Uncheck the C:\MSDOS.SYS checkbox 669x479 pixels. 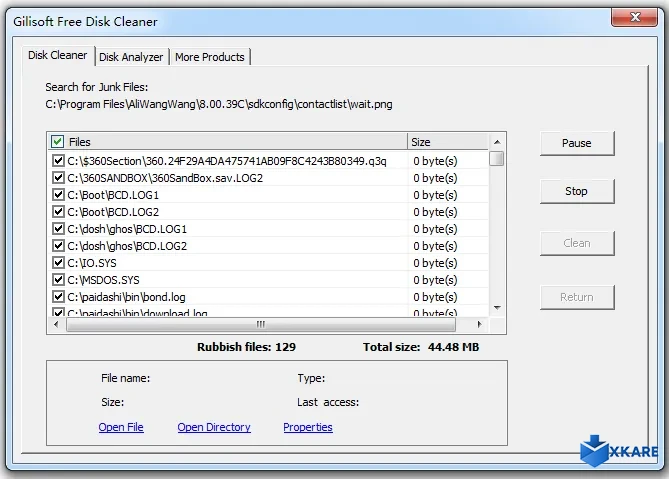(x=58, y=280)
